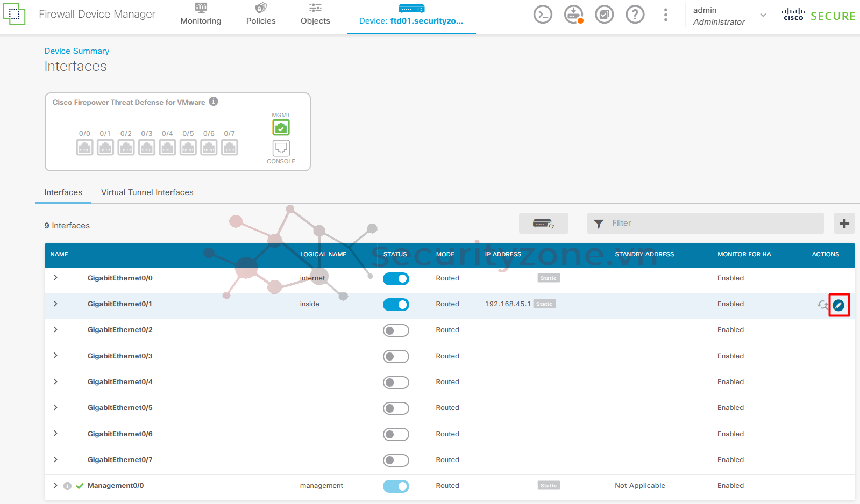
Task: Expand the Management0/0 row
Action: (x=55, y=485)
